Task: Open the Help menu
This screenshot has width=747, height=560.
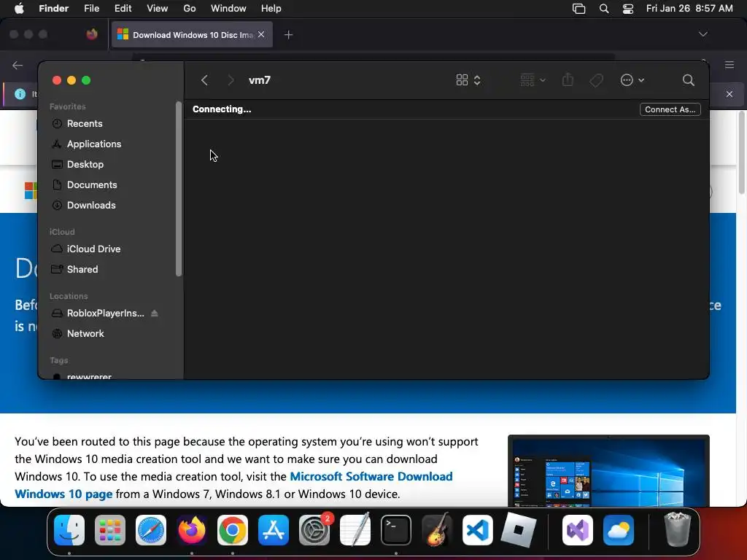Action: [271, 9]
